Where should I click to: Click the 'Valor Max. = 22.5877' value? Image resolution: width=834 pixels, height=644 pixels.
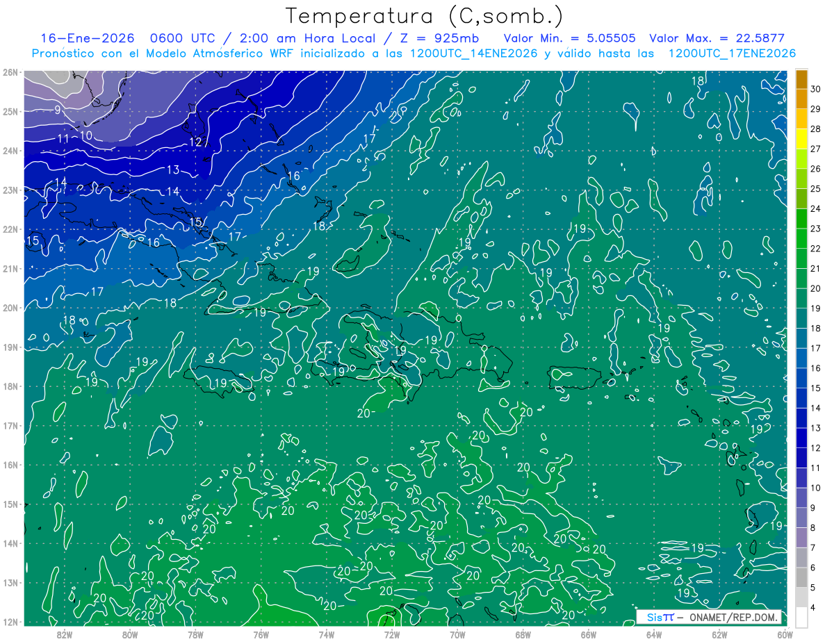(x=718, y=38)
